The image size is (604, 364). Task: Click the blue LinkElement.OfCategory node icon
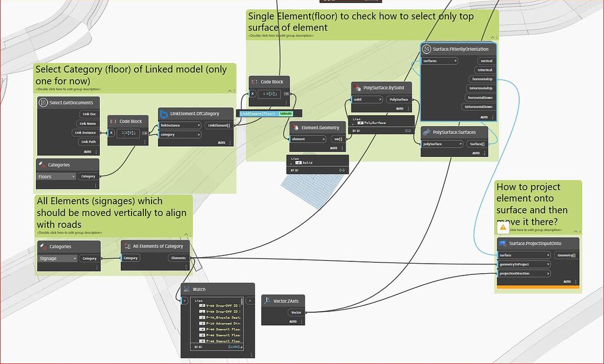pyautogui.click(x=165, y=114)
